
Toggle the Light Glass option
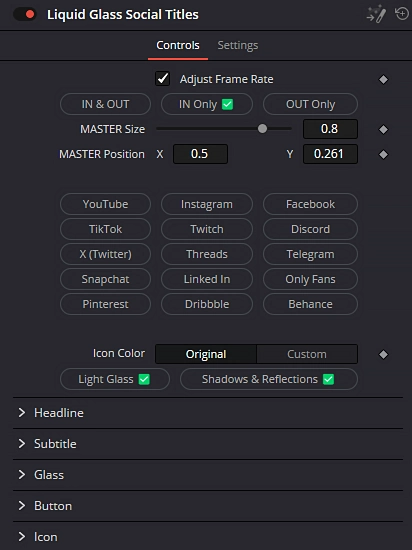pyautogui.click(x=115, y=379)
